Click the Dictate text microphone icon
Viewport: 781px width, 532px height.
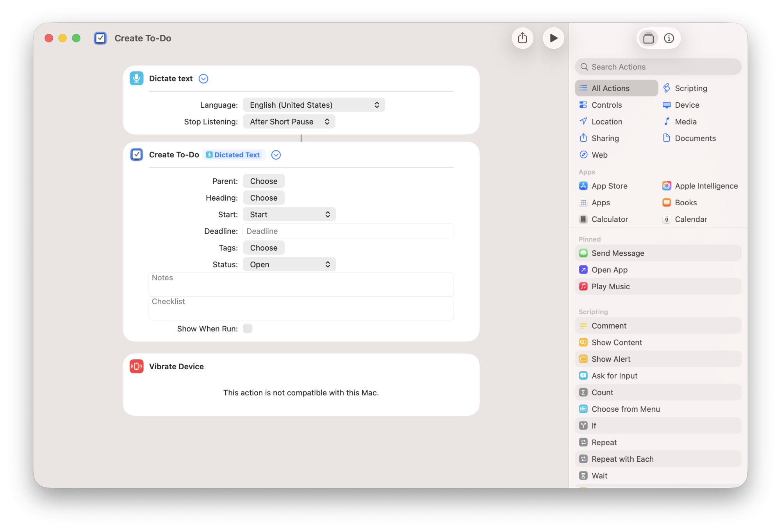(136, 78)
